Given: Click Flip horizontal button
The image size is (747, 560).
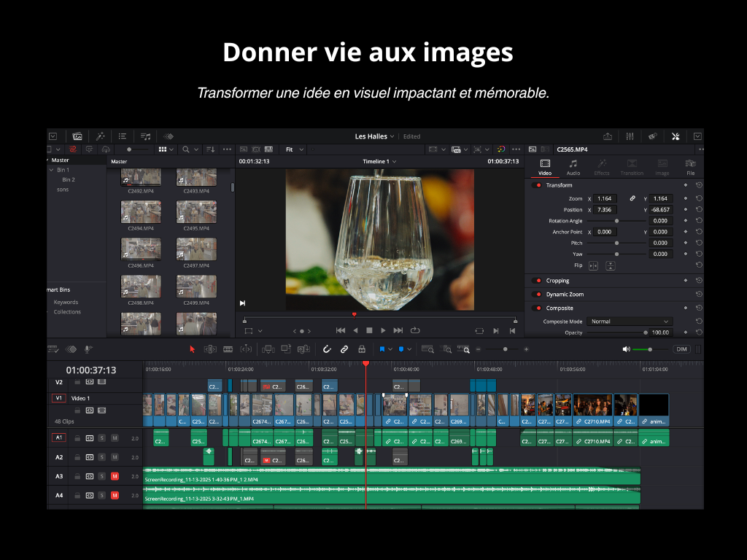Looking at the screenshot, I should (593, 265).
